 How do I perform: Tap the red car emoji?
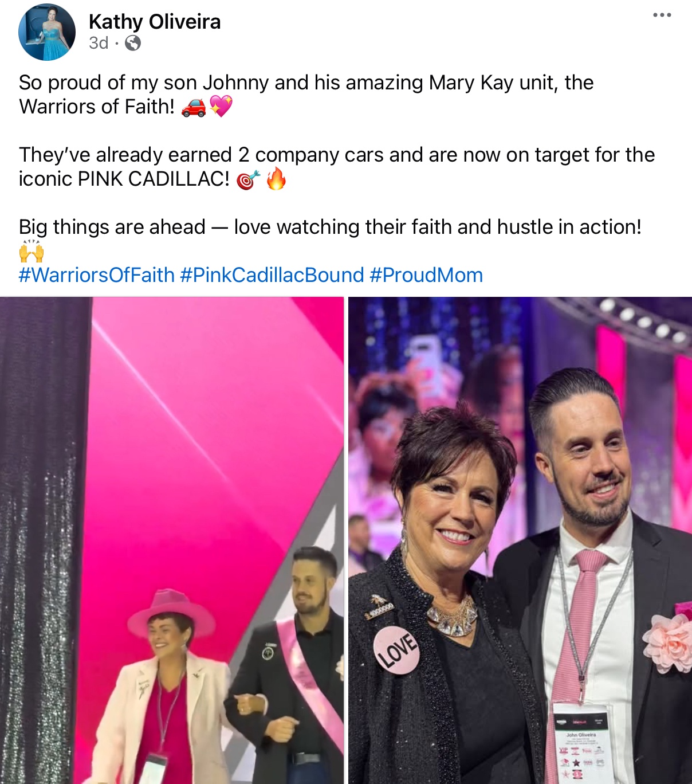194,107
